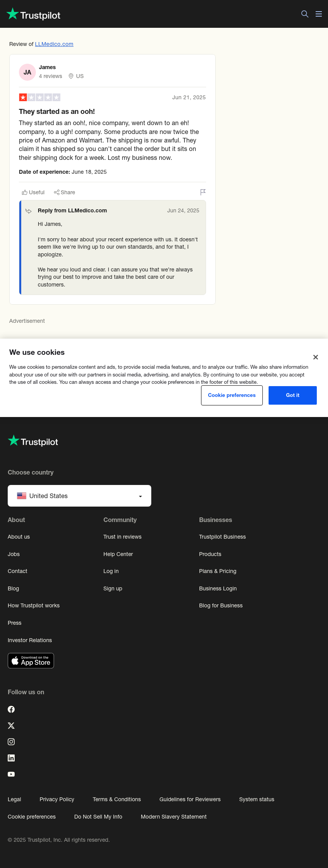Open Business Login link
This screenshot has height=868, width=328.
[x=218, y=588]
